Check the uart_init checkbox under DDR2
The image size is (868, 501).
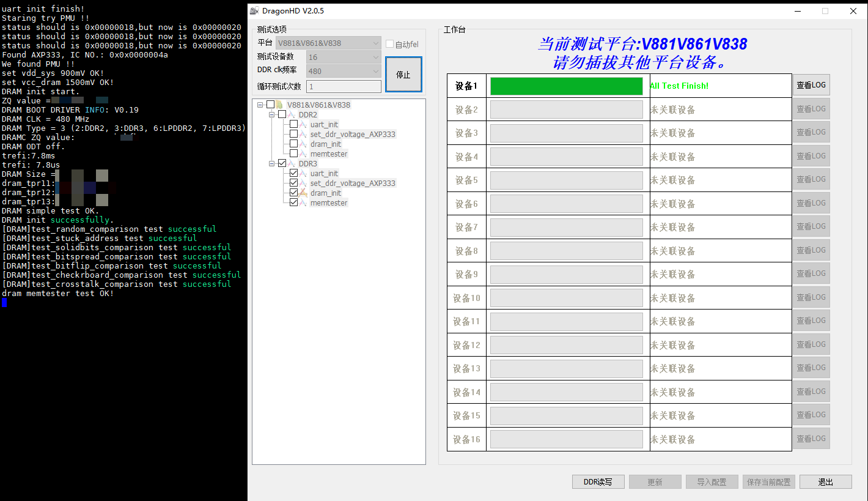tap(293, 124)
